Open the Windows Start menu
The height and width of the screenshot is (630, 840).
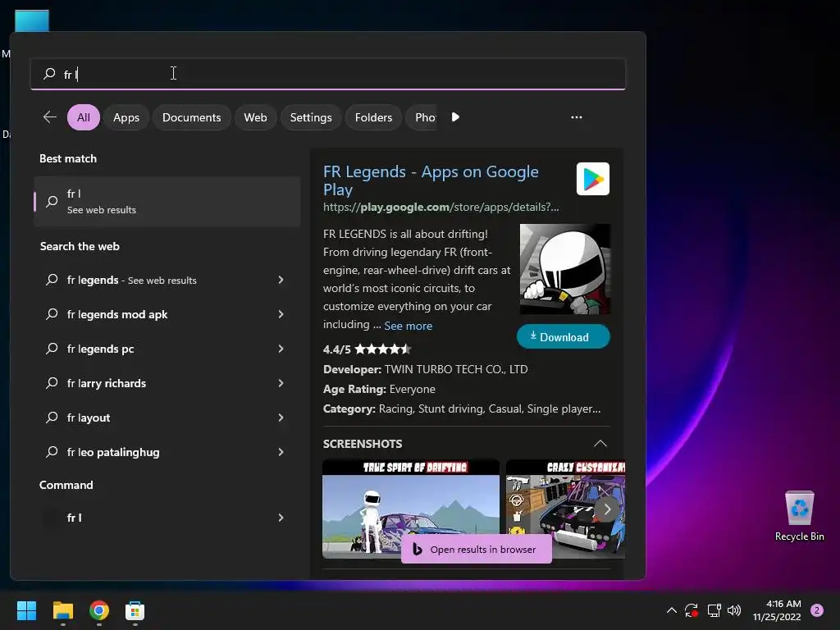click(26, 610)
